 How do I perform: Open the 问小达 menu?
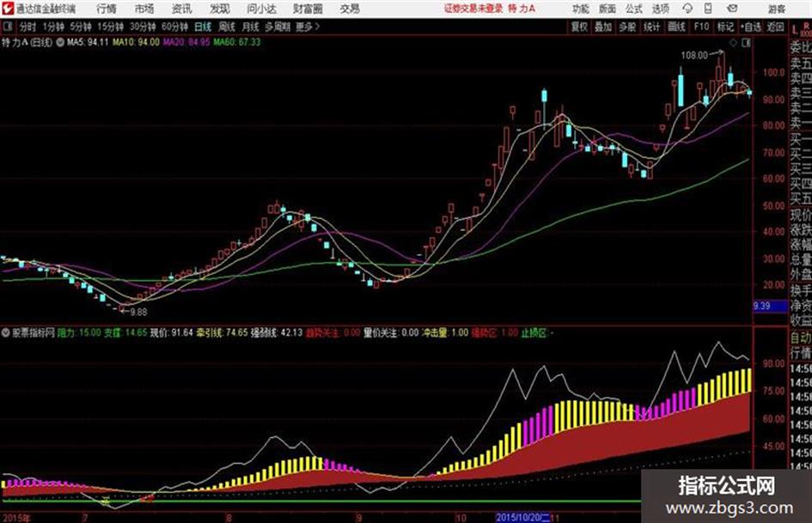[261, 9]
